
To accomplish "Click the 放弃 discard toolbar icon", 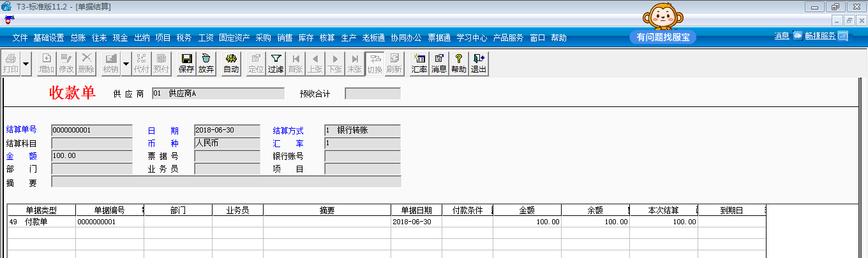I will pyautogui.click(x=206, y=64).
